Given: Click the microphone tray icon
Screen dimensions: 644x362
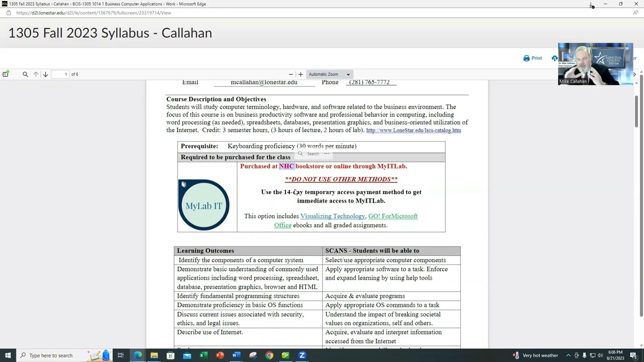Looking at the screenshot, I should pyautogui.click(x=584, y=355).
